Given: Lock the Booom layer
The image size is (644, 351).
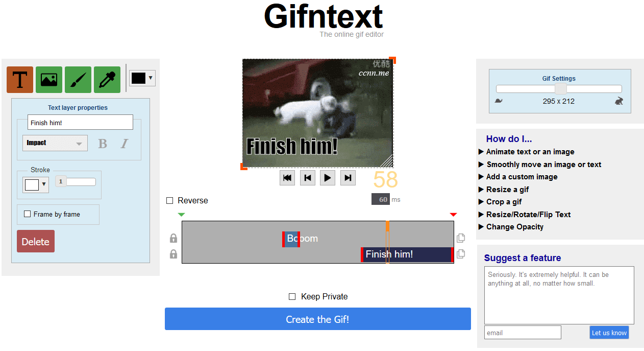Looking at the screenshot, I should coord(174,239).
